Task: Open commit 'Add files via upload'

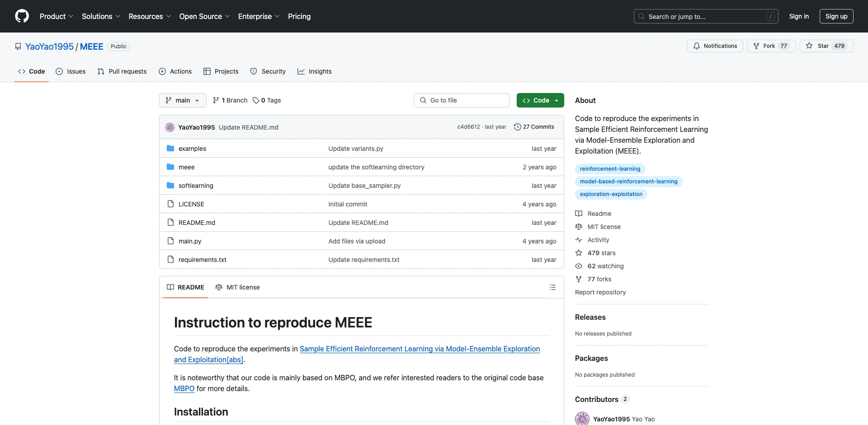Action: [x=357, y=241]
